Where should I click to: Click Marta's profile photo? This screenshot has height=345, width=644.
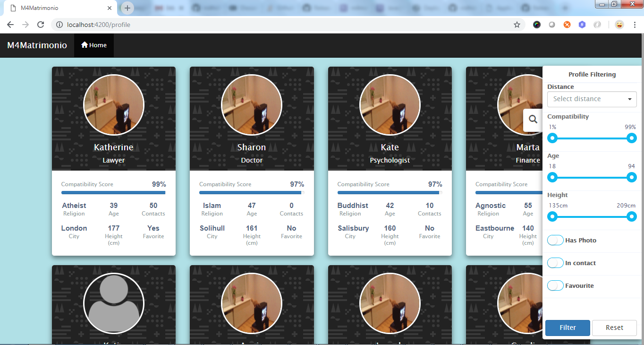tap(520, 105)
